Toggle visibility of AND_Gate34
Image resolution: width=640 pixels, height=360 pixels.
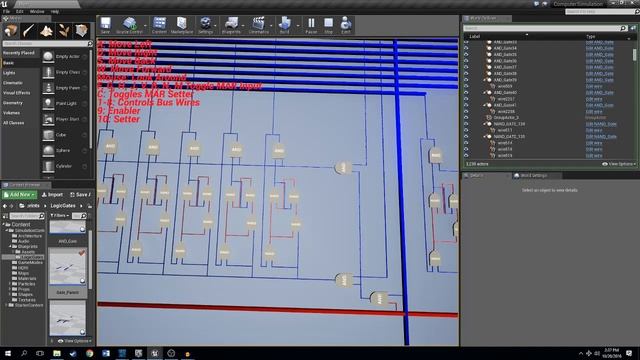point(466,48)
